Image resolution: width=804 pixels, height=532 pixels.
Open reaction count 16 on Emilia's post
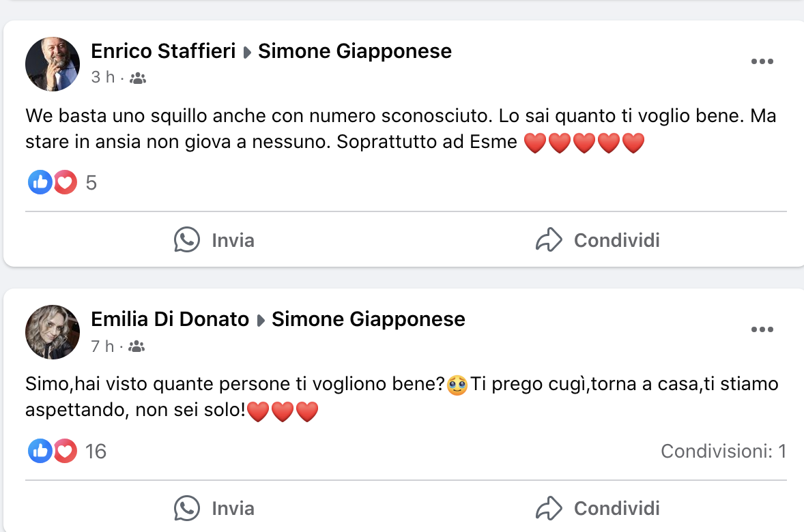pos(96,451)
